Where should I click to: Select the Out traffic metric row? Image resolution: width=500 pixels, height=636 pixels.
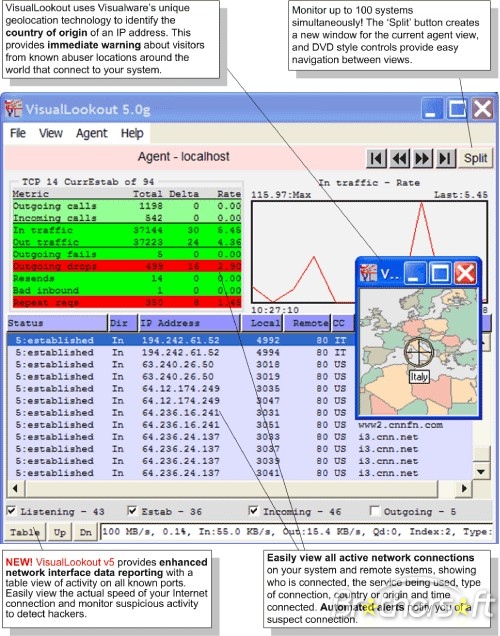127,242
